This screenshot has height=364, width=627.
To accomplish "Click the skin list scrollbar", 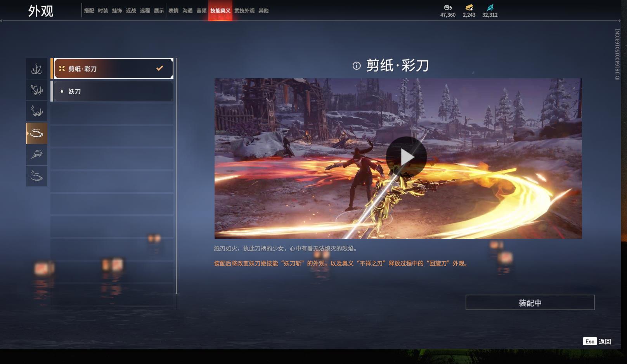I will pyautogui.click(x=177, y=176).
